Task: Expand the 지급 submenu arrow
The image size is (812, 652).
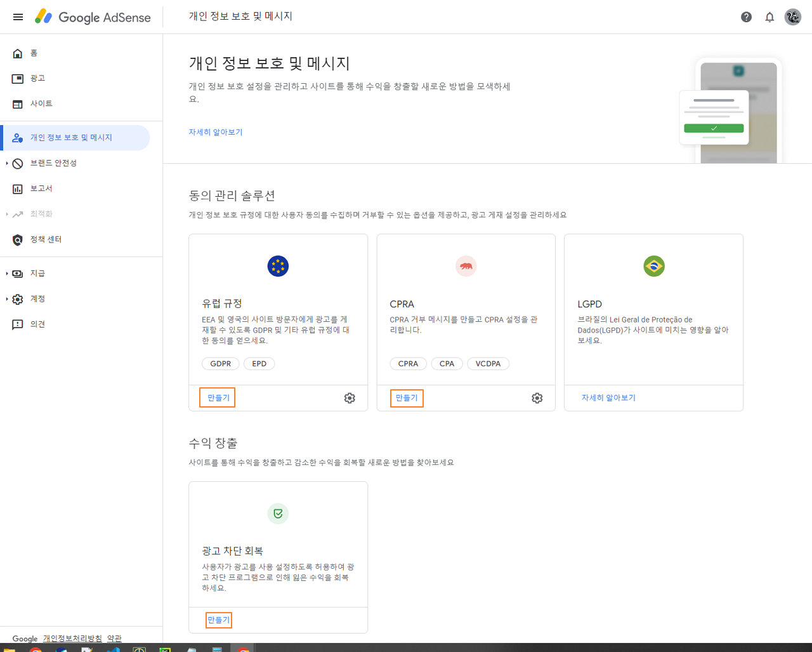Action: click(x=6, y=274)
